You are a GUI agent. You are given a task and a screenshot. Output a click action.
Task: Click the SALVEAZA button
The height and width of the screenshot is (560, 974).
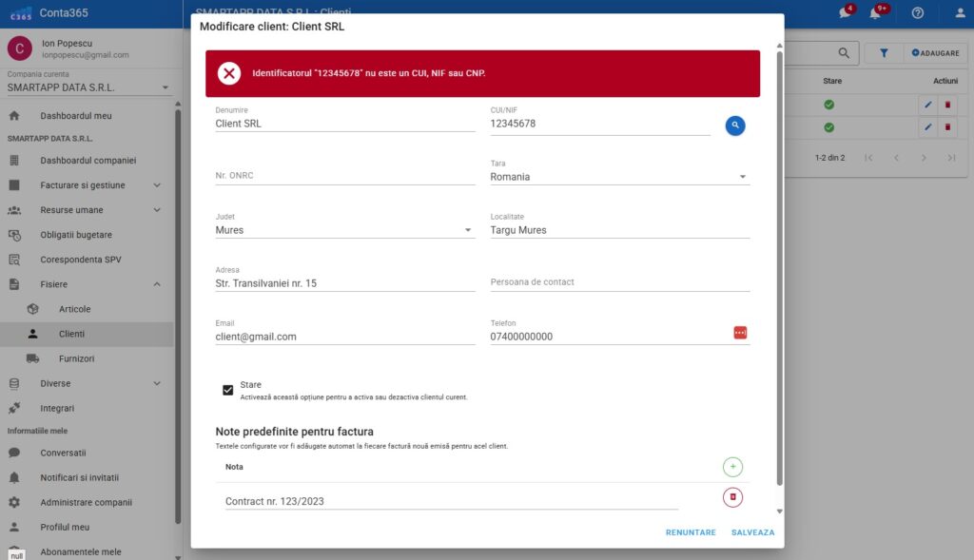tap(752, 532)
